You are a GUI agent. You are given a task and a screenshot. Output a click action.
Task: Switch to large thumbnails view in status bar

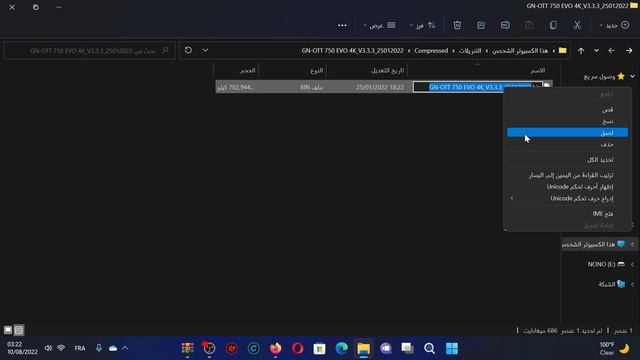(x=8, y=330)
